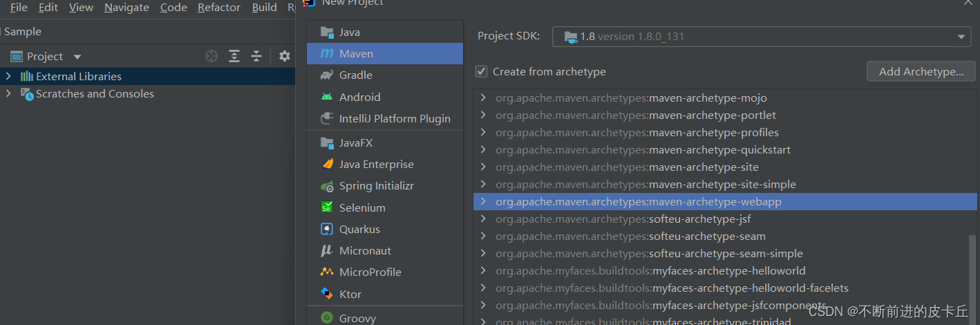Click the archetype list vertical scrollbar

(973, 280)
